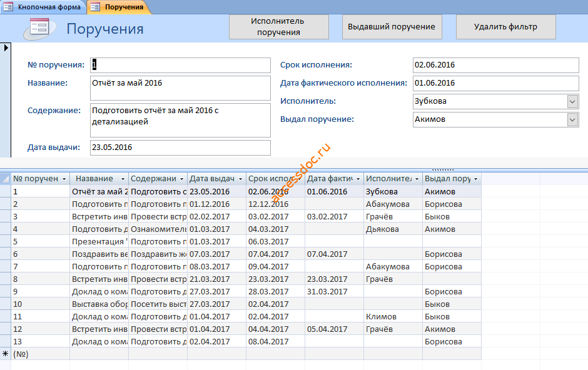Click the record selector arrow of the form
The image size is (588, 370).
6,47
